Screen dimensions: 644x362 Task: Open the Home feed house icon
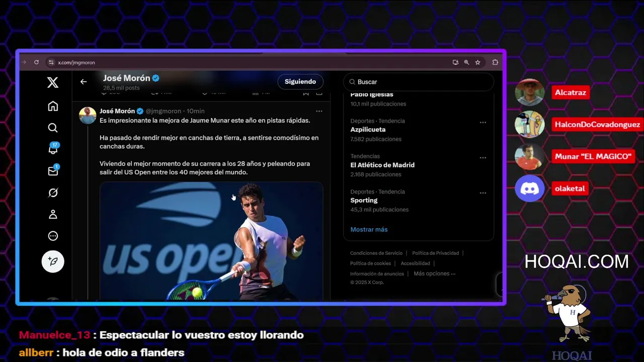point(53,106)
